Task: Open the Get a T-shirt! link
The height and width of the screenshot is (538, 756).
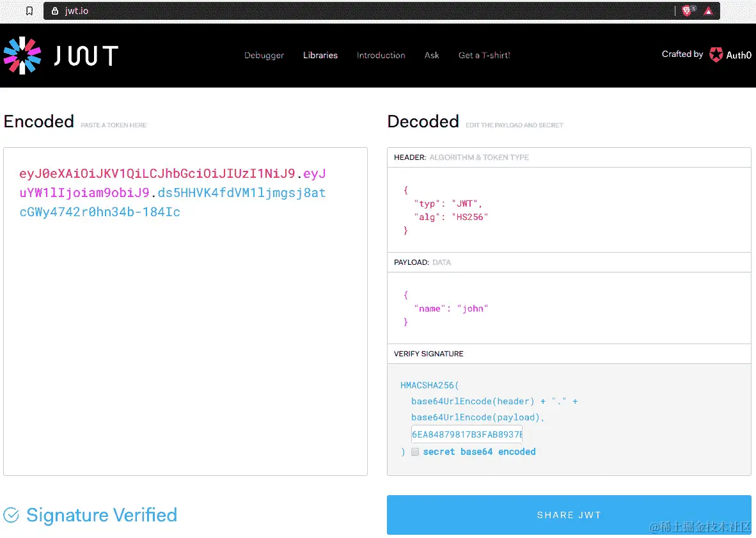Action: (x=484, y=55)
